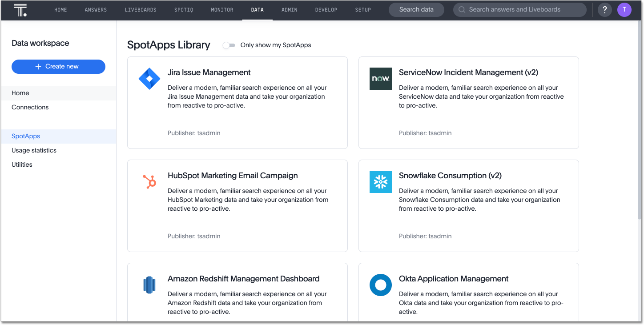Click the Okta circle logo icon
644x325 pixels.
tap(381, 285)
